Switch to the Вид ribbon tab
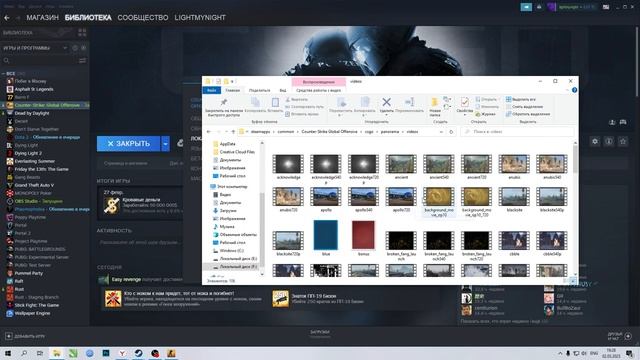640x360 pixels. coord(283,90)
